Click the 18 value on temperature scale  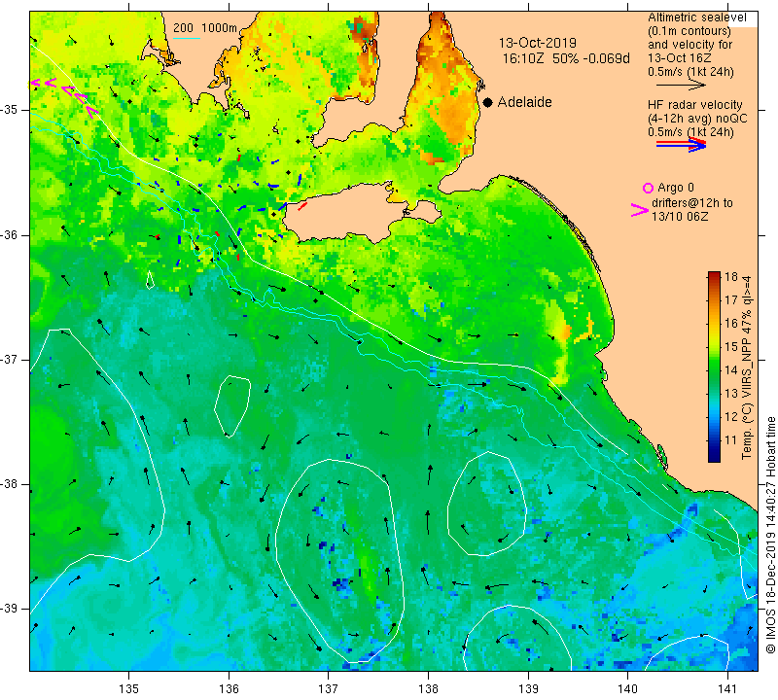point(731,277)
